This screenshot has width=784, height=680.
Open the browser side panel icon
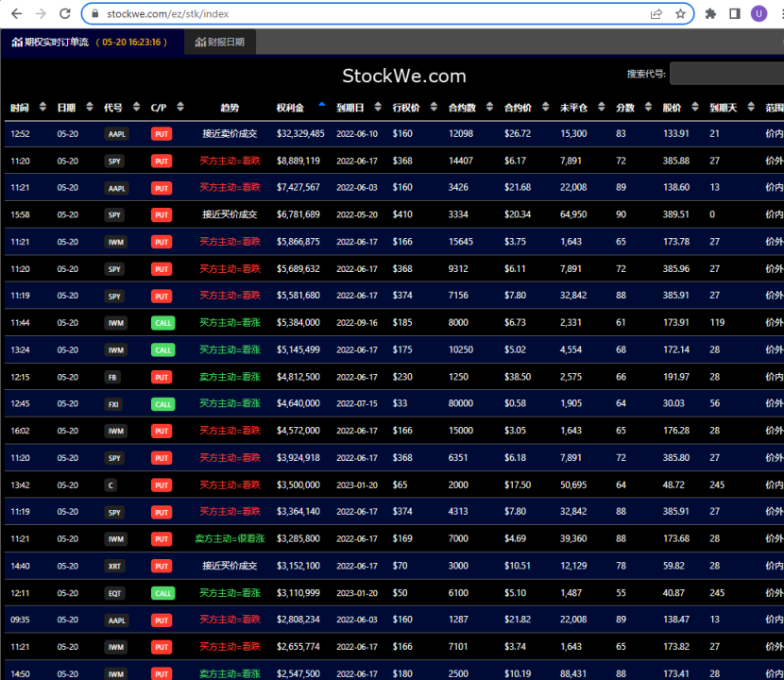(x=735, y=14)
